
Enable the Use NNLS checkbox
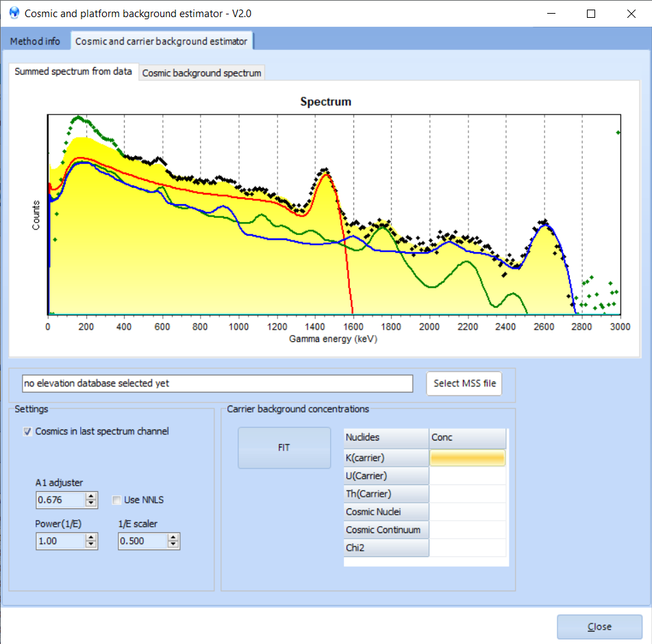point(117,500)
